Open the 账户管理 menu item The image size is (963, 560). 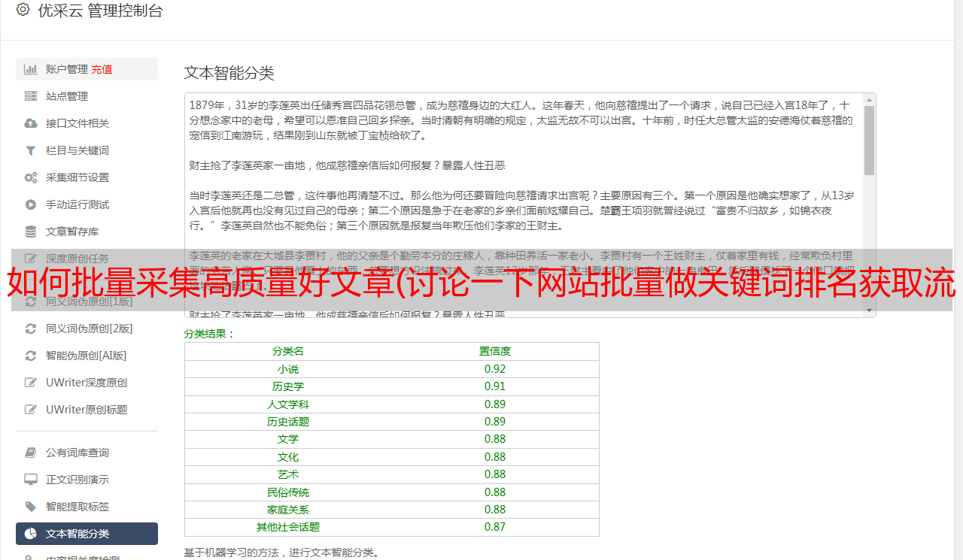click(67, 69)
